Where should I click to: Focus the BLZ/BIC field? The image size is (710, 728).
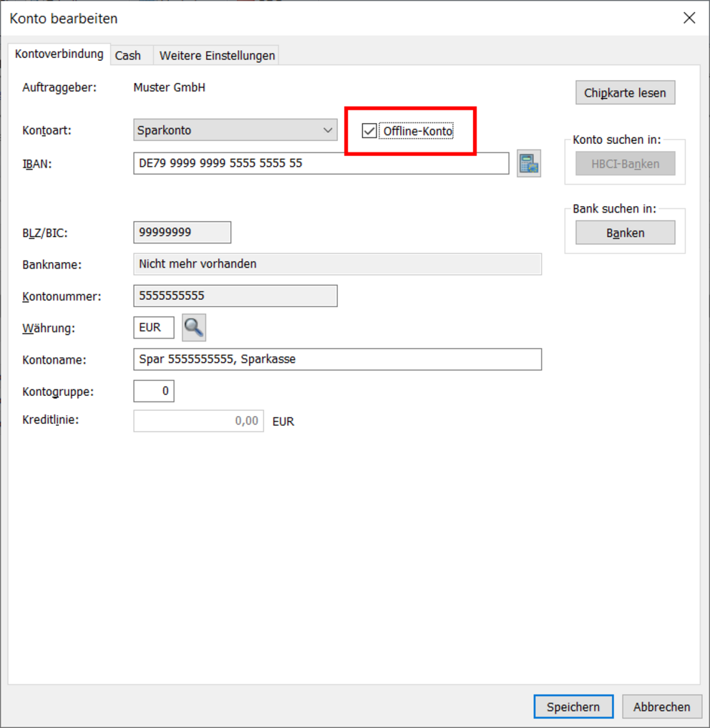pyautogui.click(x=182, y=233)
